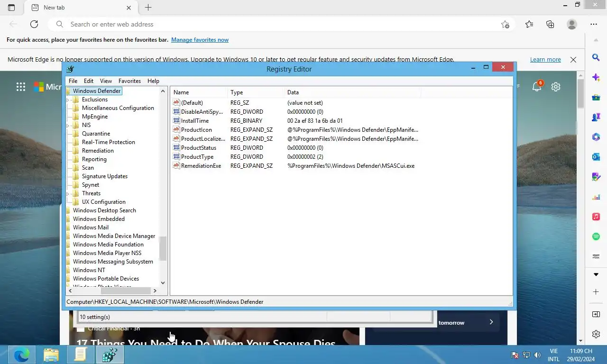The image size is (607, 364).
Task: Open the Edge profile avatar
Action: tap(572, 24)
